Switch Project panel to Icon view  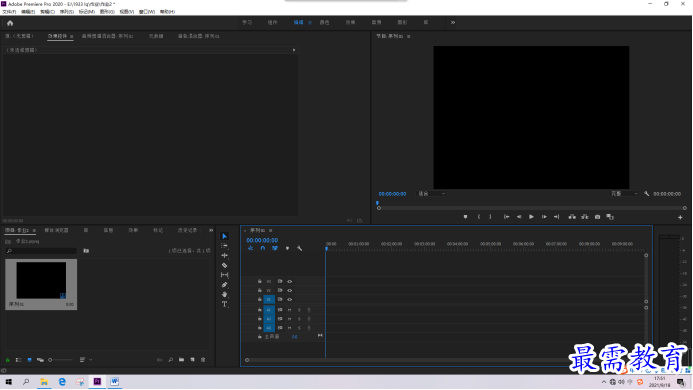pos(29,360)
